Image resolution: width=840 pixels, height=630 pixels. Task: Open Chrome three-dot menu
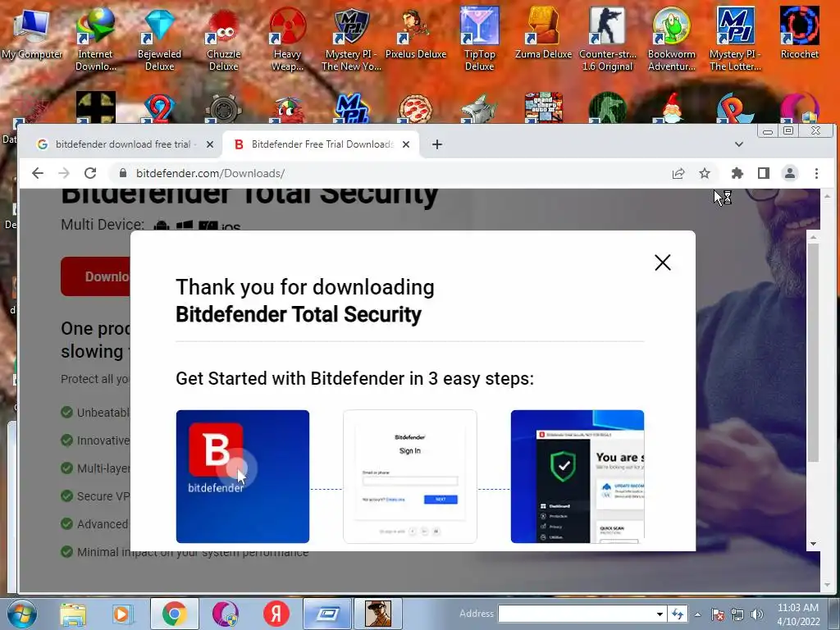click(x=816, y=173)
